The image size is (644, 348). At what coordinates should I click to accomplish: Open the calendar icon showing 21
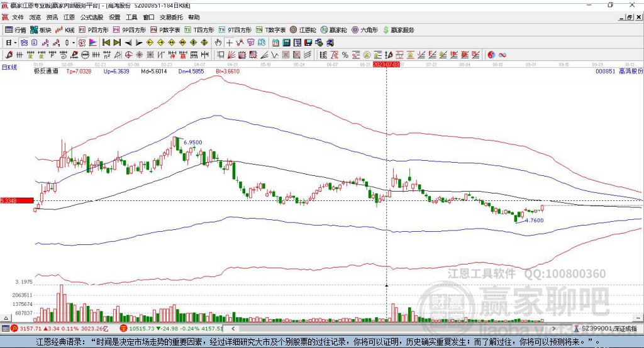pyautogui.click(x=275, y=43)
